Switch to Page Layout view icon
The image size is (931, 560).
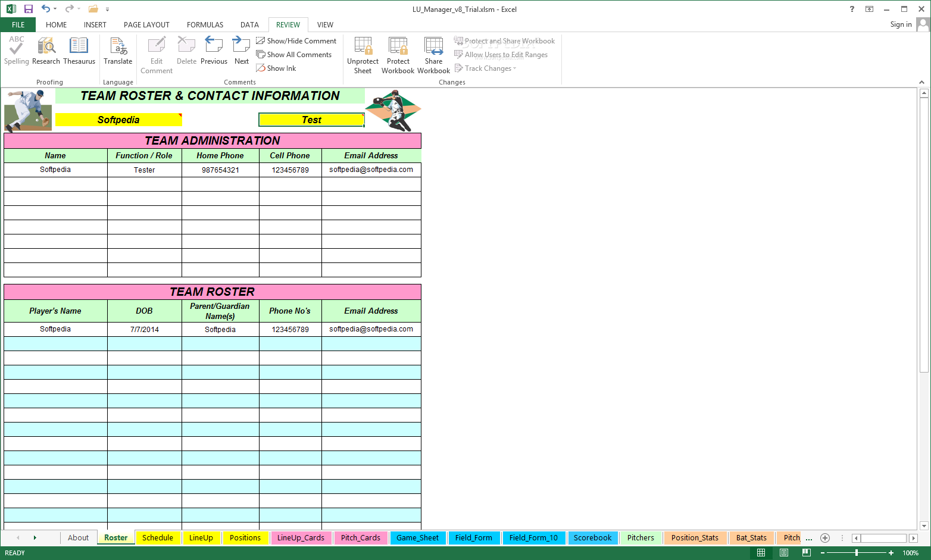[x=784, y=553]
